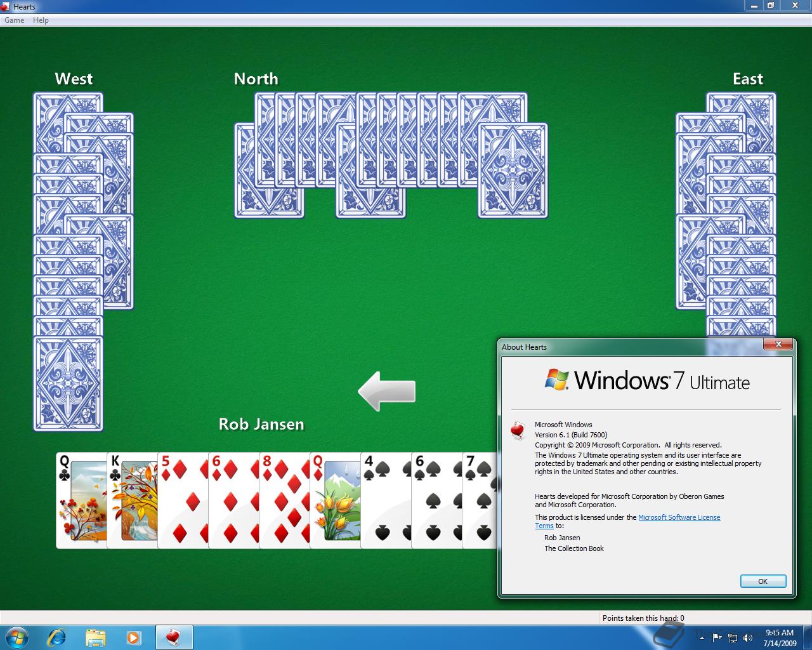This screenshot has height=650, width=812.
Task: Open the Game menu
Action: click(x=14, y=20)
